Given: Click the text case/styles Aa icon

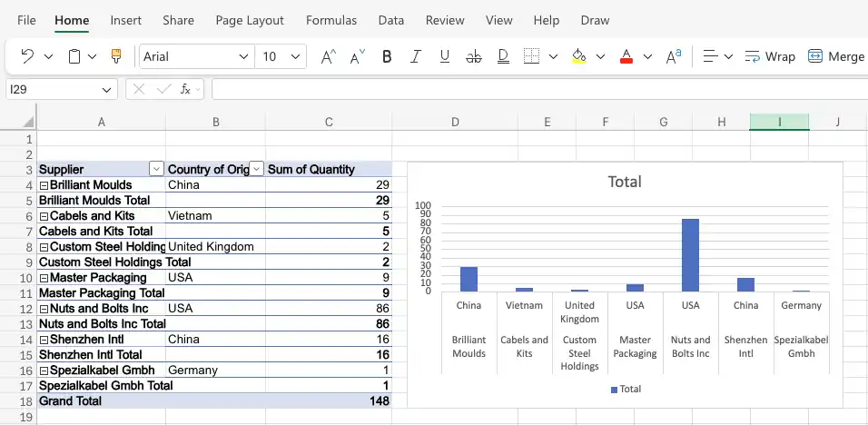Looking at the screenshot, I should coord(674,56).
